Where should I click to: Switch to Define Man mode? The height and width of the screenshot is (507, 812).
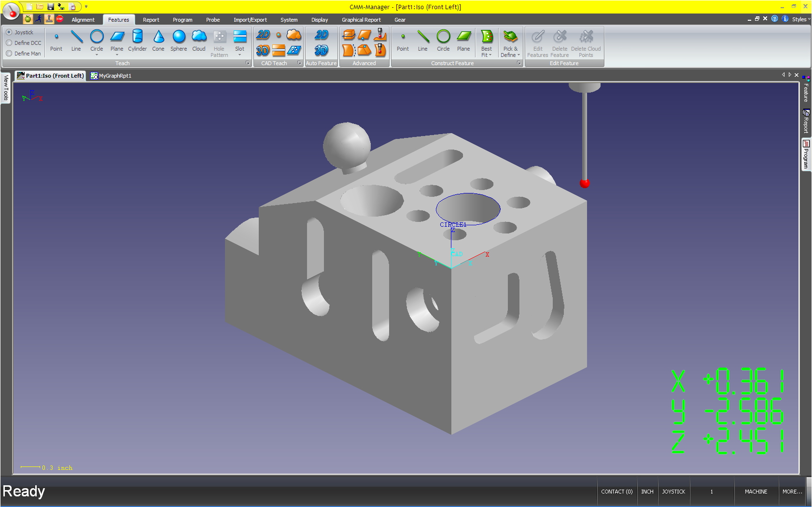pos(9,54)
